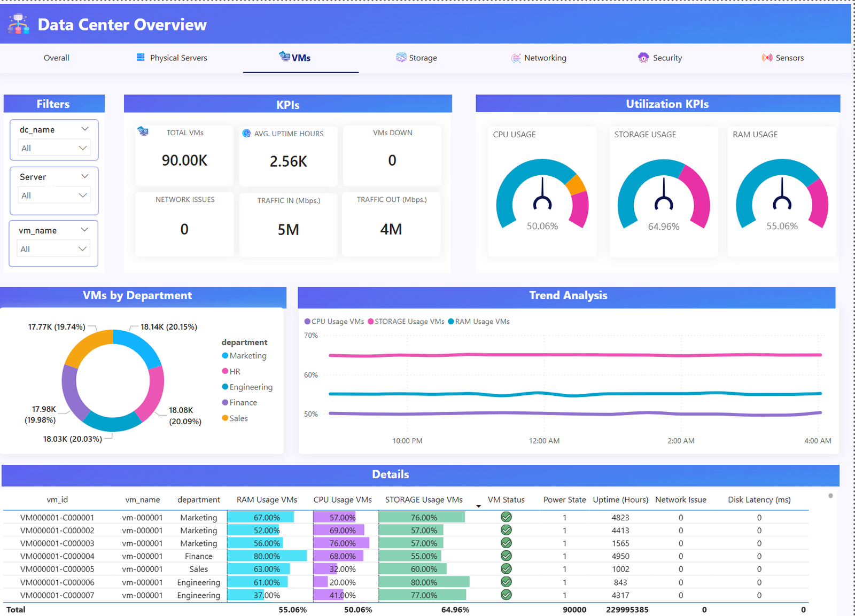Click the Networking icon
The width and height of the screenshot is (855, 616).
pos(516,57)
